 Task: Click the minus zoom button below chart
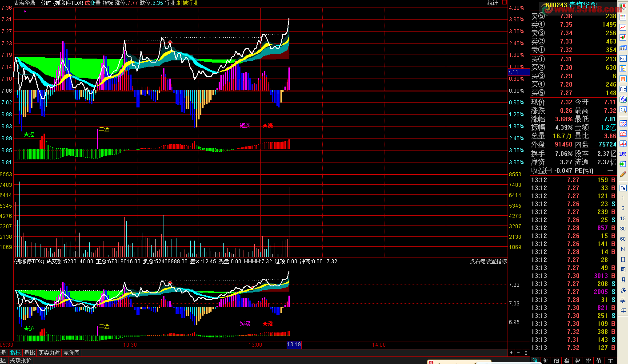(518, 353)
